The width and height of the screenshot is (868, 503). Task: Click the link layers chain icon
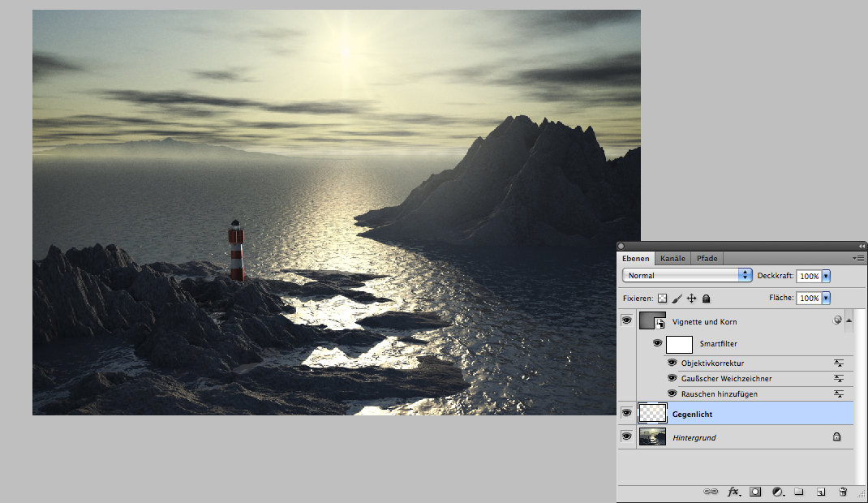click(x=711, y=492)
